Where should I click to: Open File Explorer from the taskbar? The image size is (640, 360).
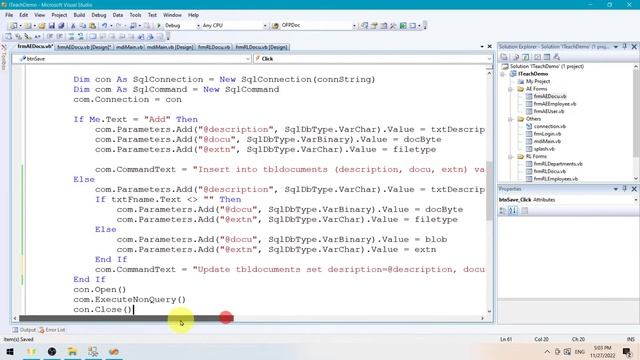coord(72,351)
